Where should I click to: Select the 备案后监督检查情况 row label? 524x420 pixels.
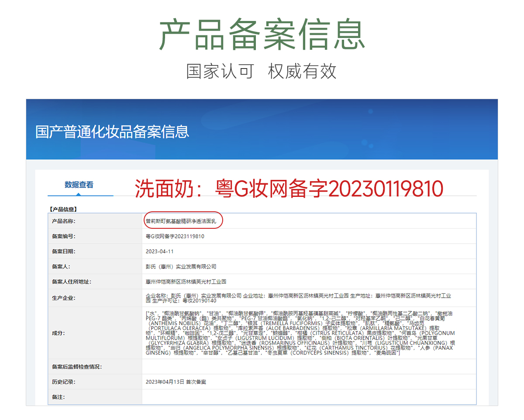click(x=77, y=367)
